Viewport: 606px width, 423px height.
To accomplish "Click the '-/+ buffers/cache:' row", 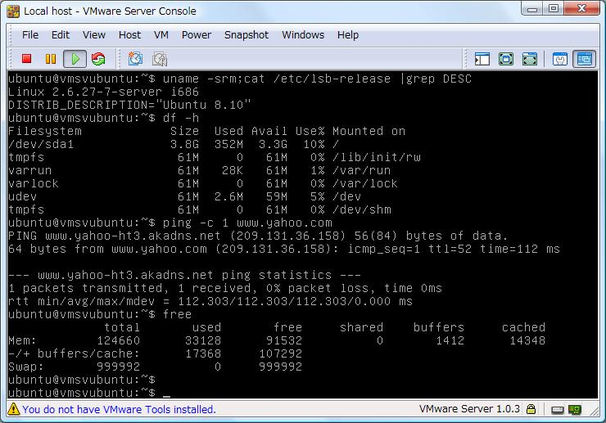I will 155,353.
